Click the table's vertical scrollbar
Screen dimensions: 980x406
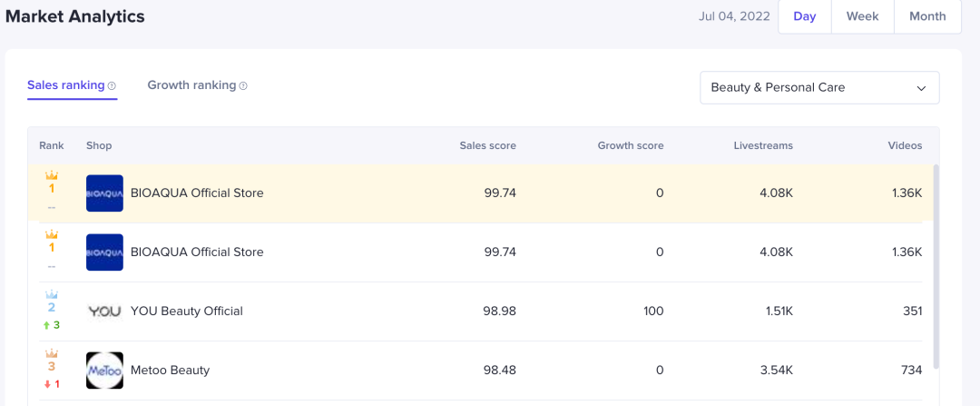(x=935, y=263)
